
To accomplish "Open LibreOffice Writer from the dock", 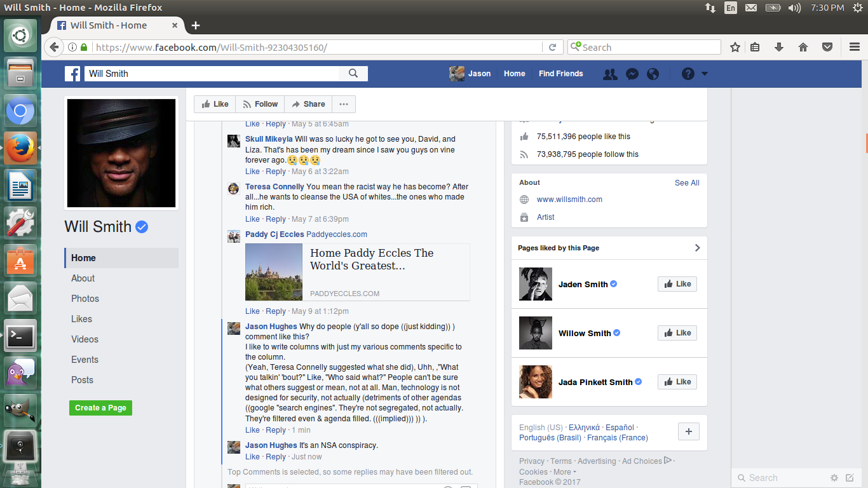I will coord(20,187).
